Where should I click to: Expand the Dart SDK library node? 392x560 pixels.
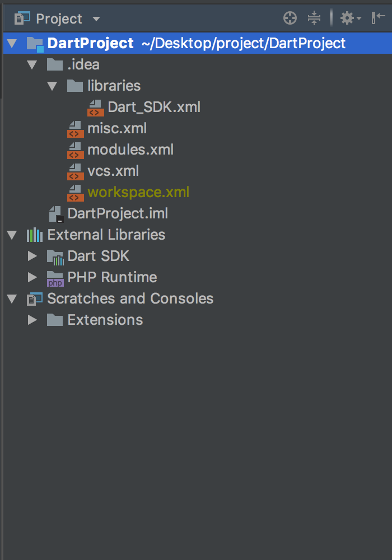(x=32, y=256)
